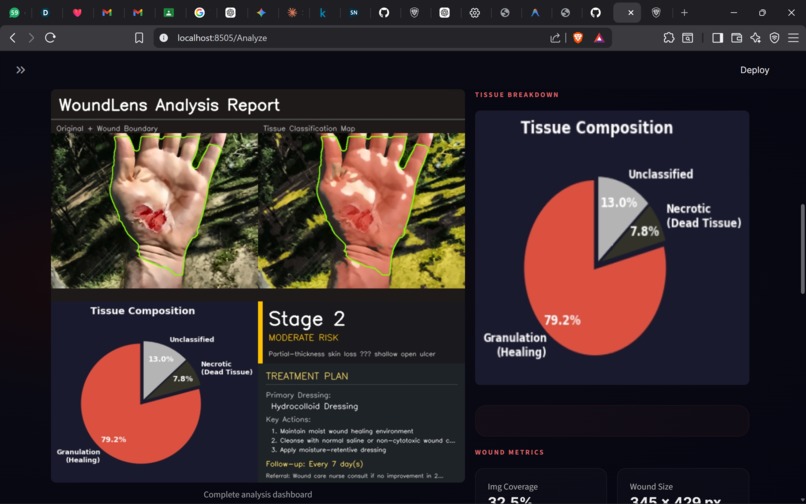Click 'Follow-up: Every 7 day(s)' text
This screenshot has height=504, width=806.
coord(315,464)
